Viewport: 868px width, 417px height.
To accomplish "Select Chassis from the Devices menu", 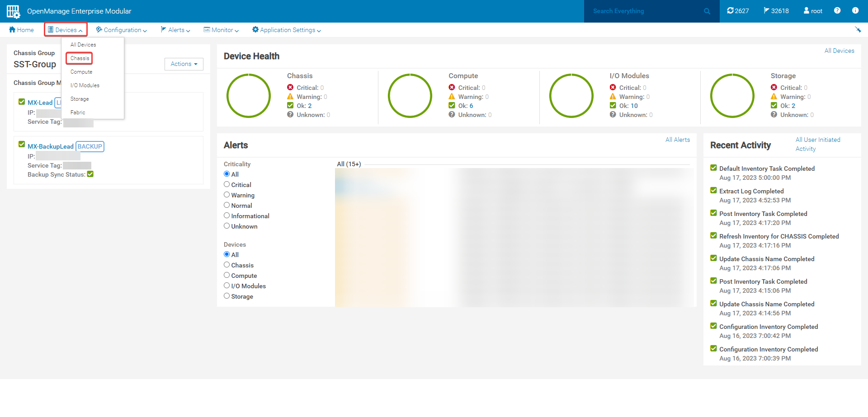I will click(x=80, y=58).
